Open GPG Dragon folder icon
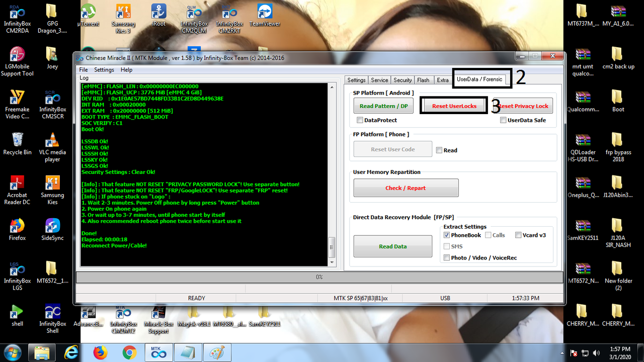644x362 pixels. click(x=52, y=16)
